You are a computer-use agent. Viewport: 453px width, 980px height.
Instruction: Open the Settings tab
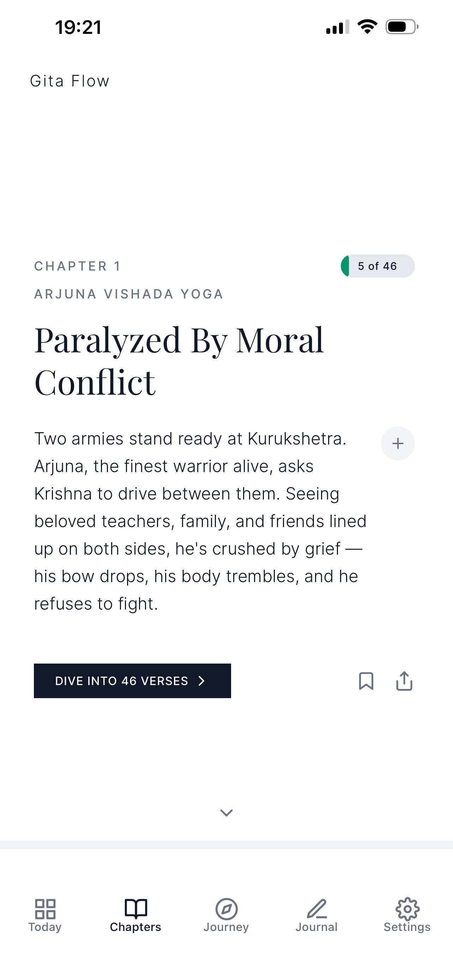coord(407,915)
